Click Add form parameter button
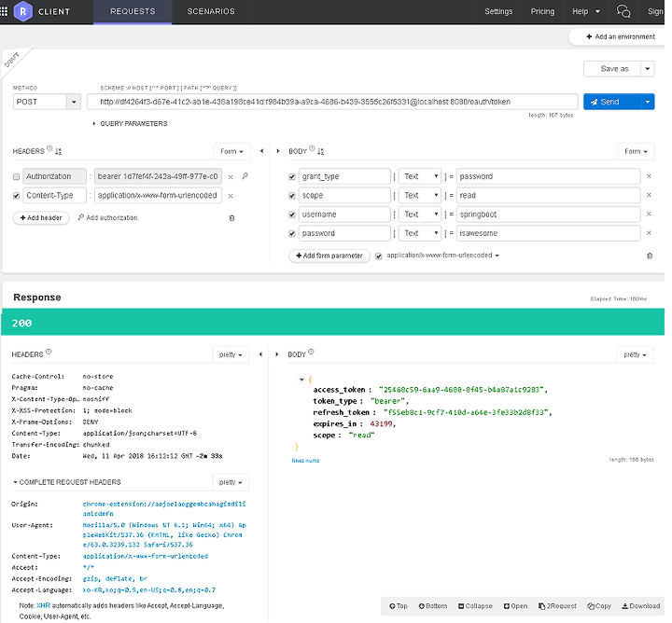The width and height of the screenshot is (672, 623). coord(329,256)
